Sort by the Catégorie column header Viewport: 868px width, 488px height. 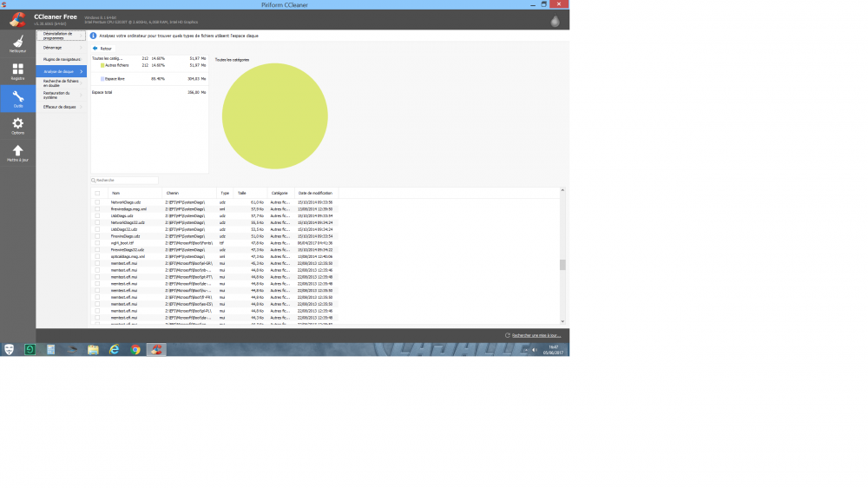coord(280,194)
